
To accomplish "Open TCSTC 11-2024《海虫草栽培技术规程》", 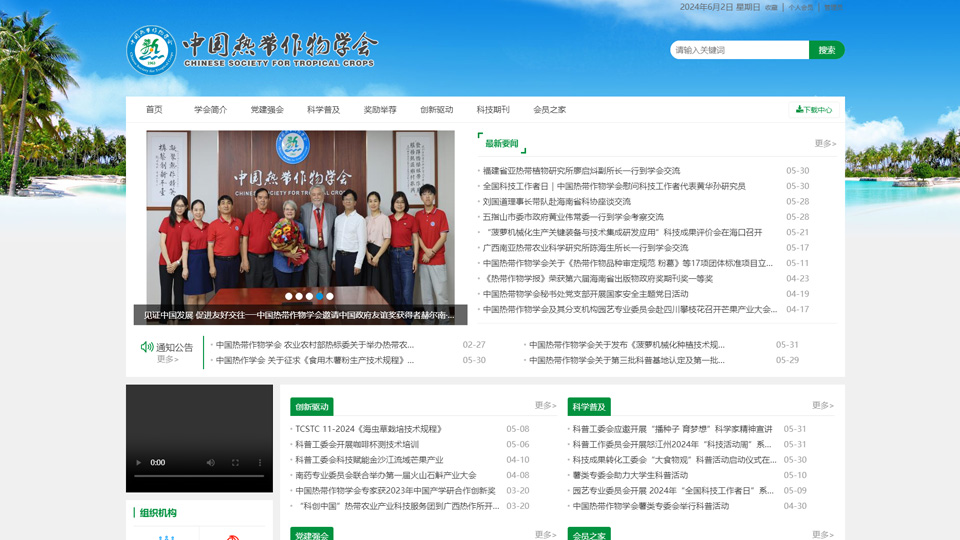I will 369,429.
